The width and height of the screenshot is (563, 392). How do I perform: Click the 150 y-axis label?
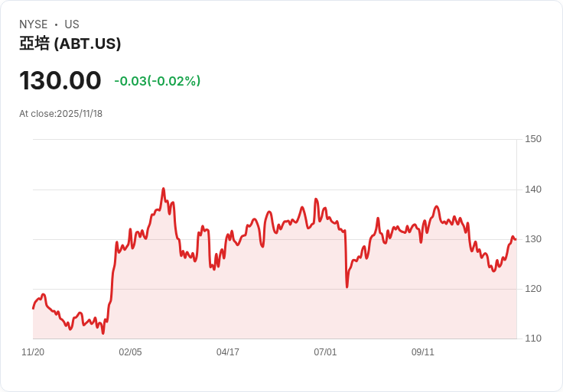(x=533, y=139)
